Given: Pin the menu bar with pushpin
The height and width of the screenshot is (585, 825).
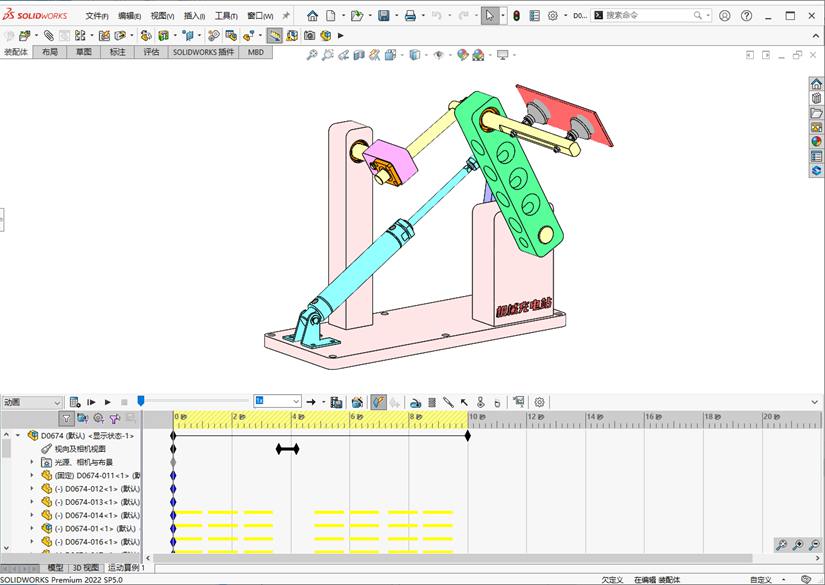Looking at the screenshot, I should 286,16.
